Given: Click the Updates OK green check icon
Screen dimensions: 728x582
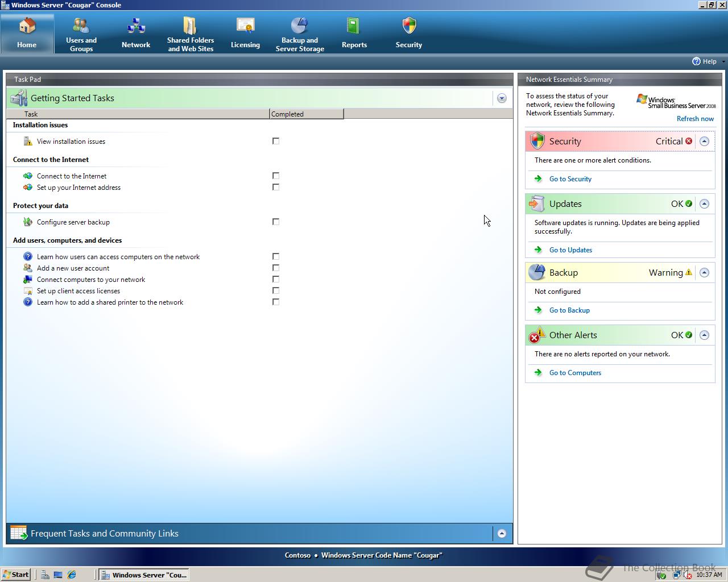Looking at the screenshot, I should (x=689, y=203).
